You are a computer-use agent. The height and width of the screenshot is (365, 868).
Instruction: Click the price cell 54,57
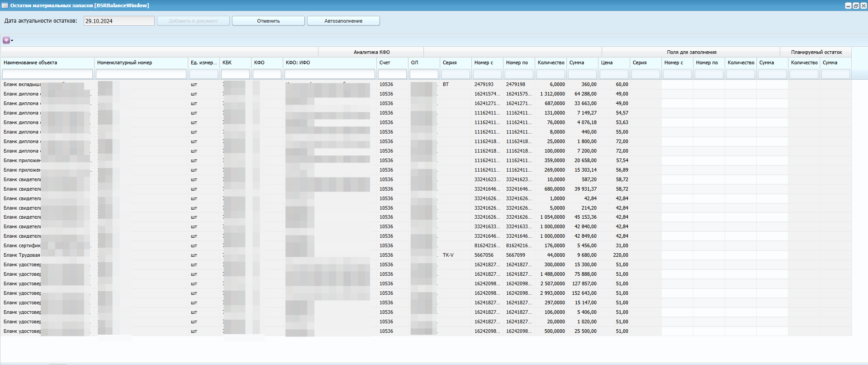click(x=622, y=113)
